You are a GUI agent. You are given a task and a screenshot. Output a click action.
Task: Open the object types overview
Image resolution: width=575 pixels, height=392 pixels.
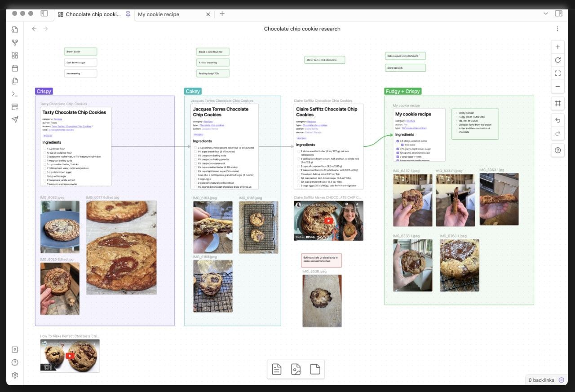tap(15, 55)
